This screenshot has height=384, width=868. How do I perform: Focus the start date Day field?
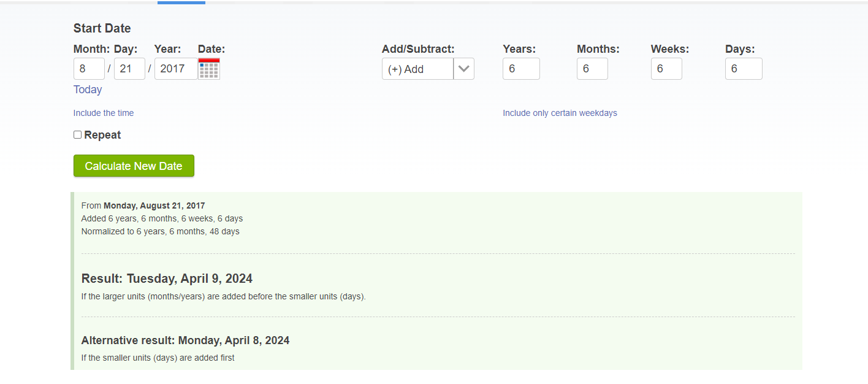pos(129,69)
